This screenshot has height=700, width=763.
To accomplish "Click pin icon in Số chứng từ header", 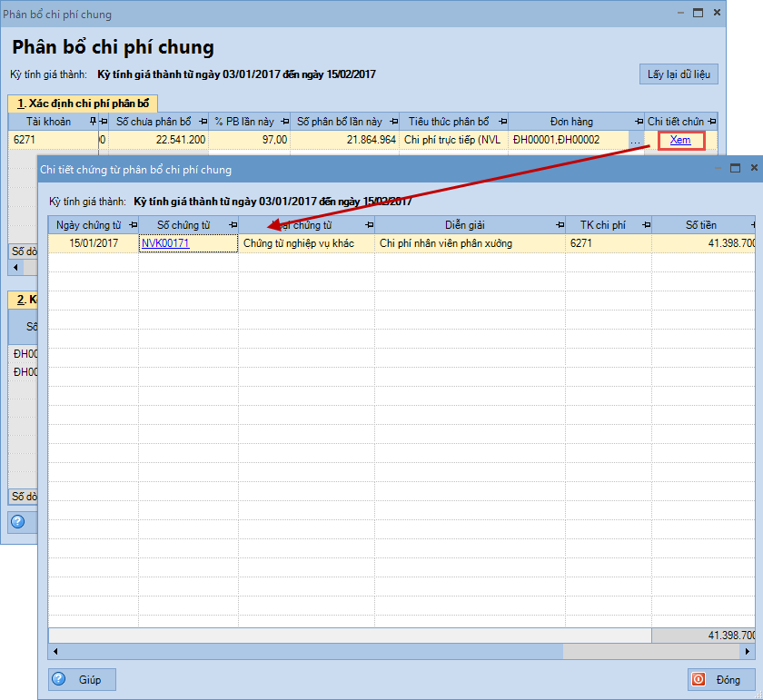I will [233, 224].
